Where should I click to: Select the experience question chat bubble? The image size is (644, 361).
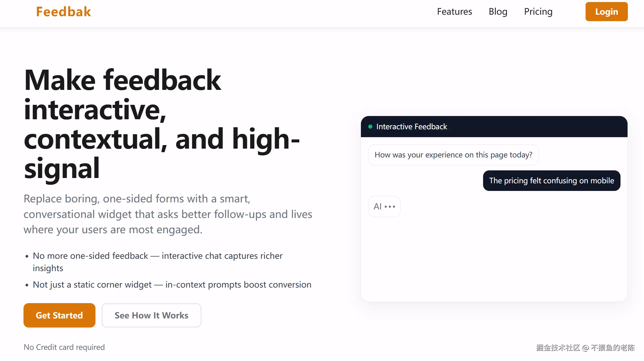pos(453,155)
